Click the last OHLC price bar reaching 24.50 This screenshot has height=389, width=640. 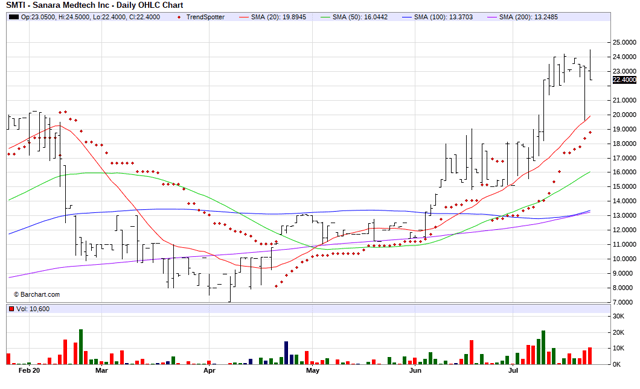pyautogui.click(x=590, y=65)
